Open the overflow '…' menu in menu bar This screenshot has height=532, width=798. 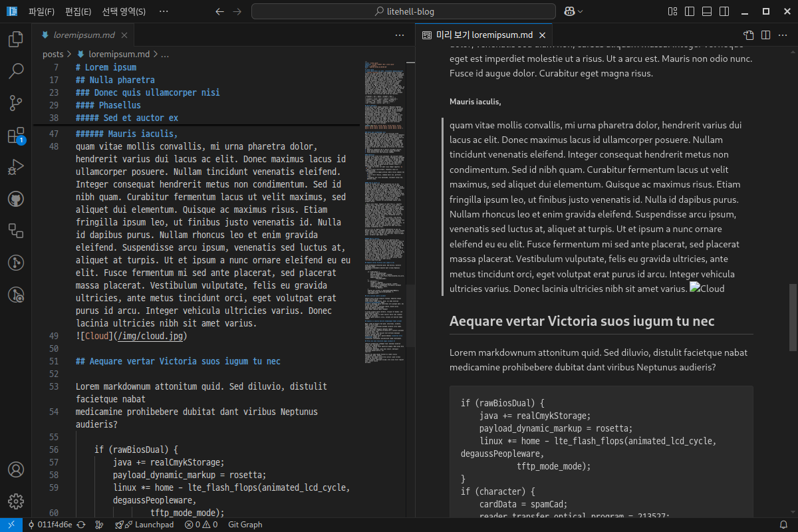coord(164,11)
